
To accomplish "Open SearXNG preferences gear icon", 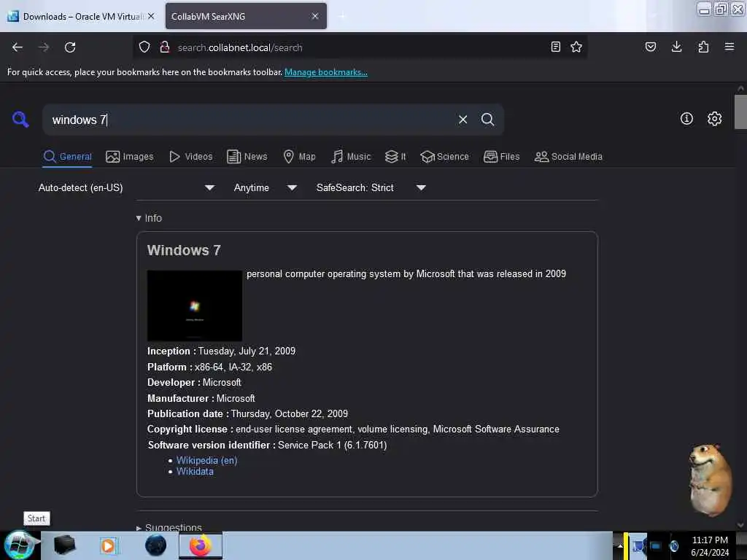I will click(714, 119).
